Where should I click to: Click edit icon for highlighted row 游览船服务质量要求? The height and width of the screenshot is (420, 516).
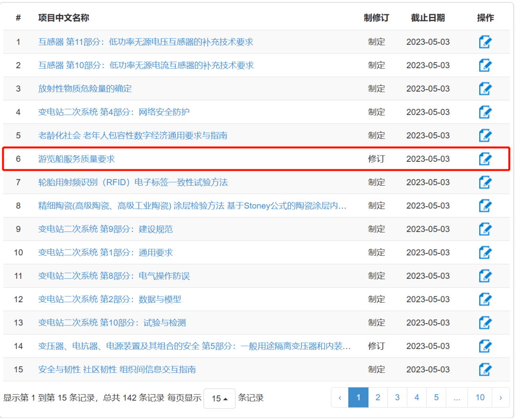click(485, 159)
